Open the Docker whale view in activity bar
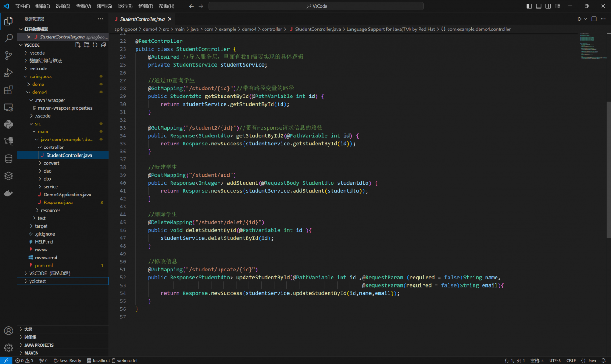The width and height of the screenshot is (611, 364). click(x=9, y=193)
